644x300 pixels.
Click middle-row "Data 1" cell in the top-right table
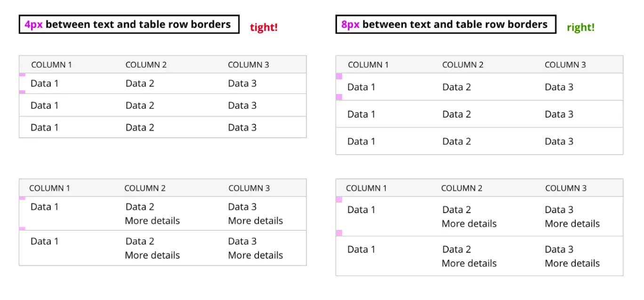[361, 114]
